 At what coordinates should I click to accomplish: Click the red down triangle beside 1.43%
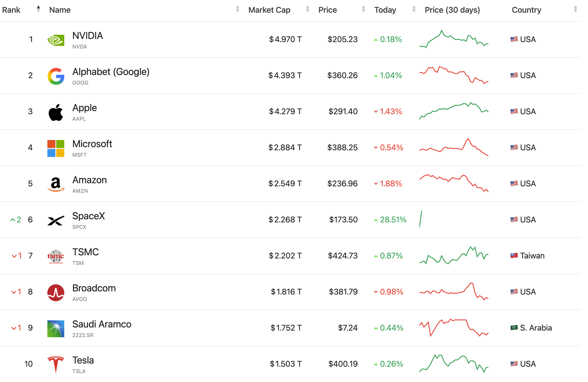[x=376, y=112]
